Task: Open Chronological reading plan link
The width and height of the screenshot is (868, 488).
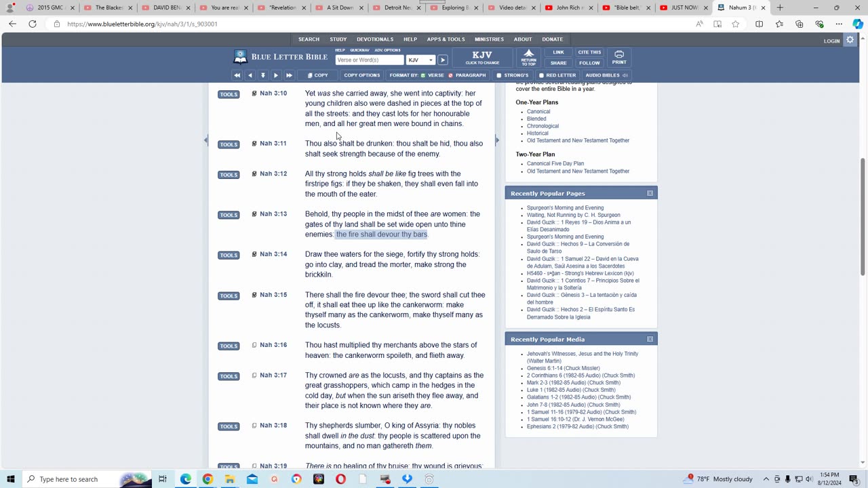Action: coord(542,126)
